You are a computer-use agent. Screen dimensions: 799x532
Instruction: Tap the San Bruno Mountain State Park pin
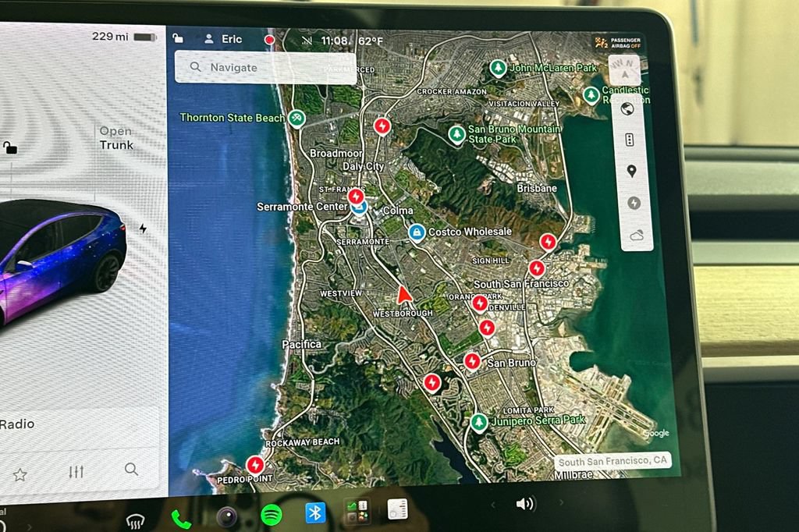[x=456, y=134]
